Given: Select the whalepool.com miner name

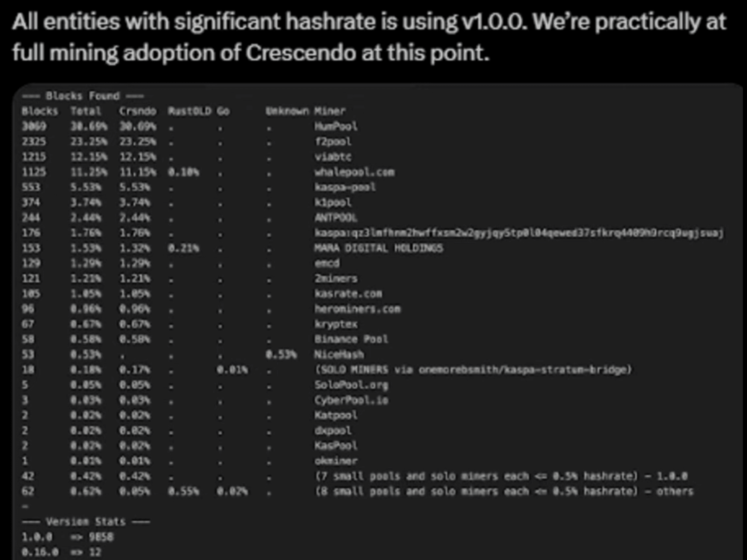Looking at the screenshot, I should click(x=354, y=172).
